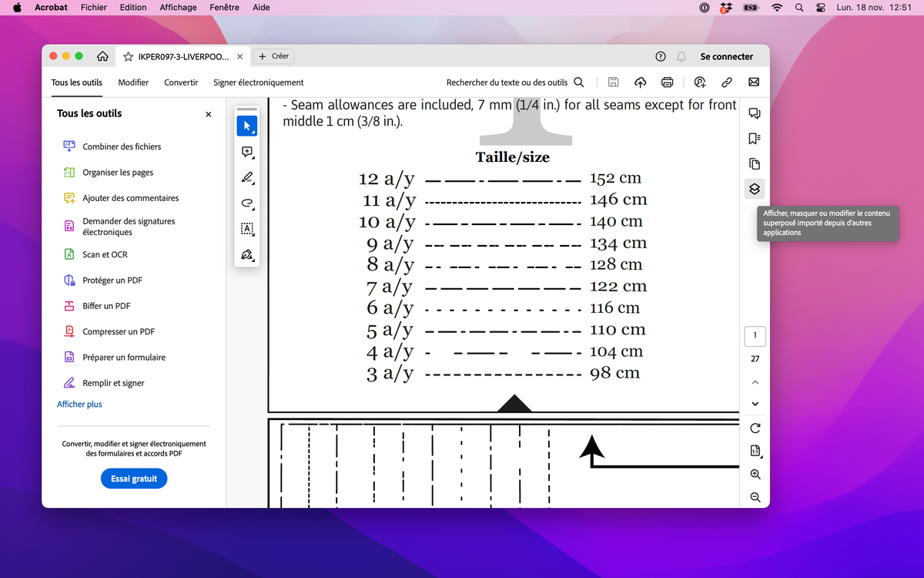
Task: Send the file by email icon
Action: click(x=754, y=82)
